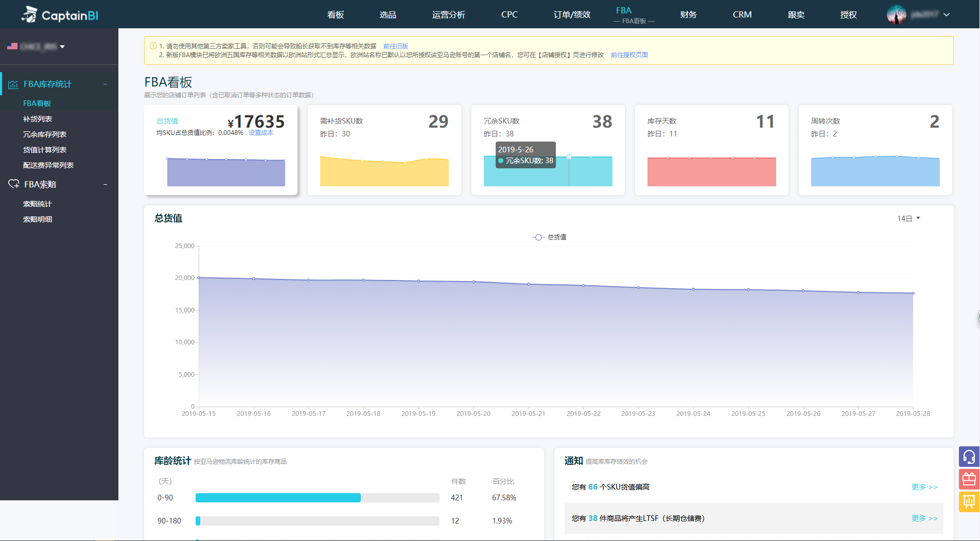Click the red gift box icon
The image size is (980, 541).
tap(969, 479)
